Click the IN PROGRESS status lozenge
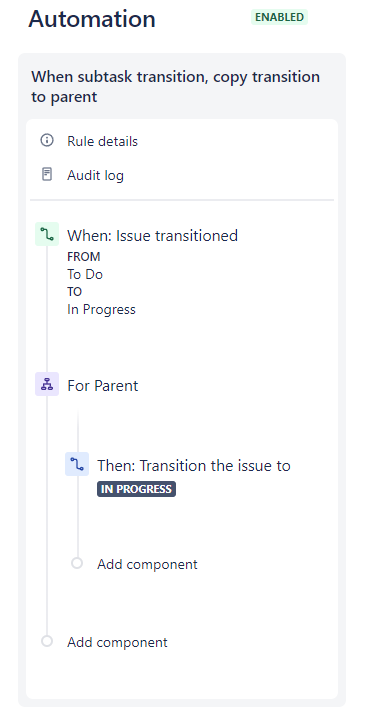 pos(136,489)
